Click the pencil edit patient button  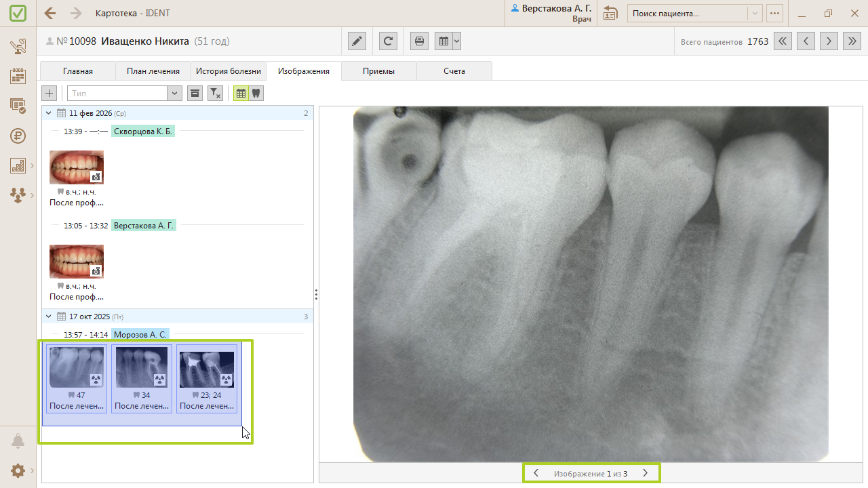pos(357,41)
